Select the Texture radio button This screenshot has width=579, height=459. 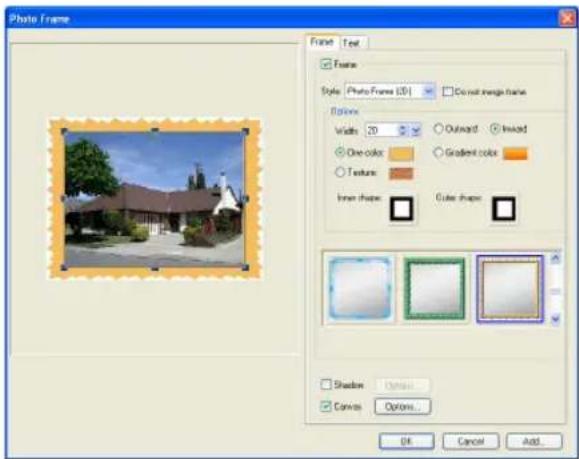point(340,172)
